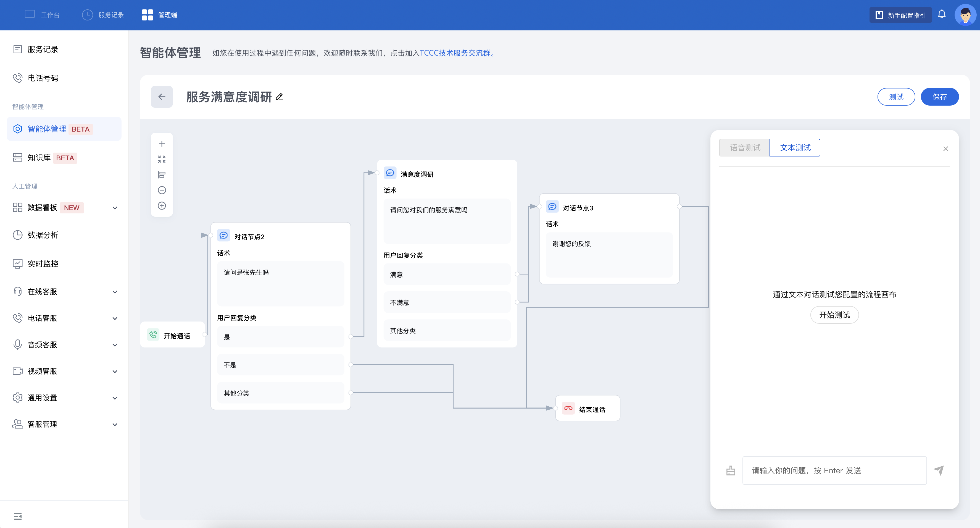Go back with the left arrow button
980x528 pixels.
point(162,97)
